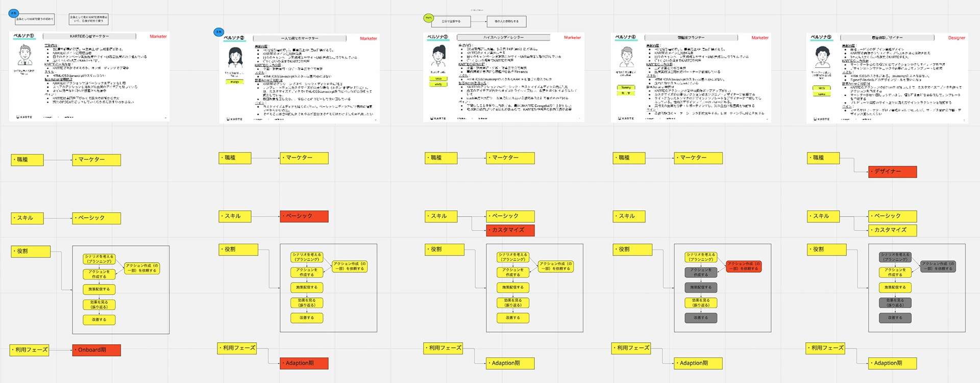This screenshot has height=383, width=980.
Task: Click the 他の人に依頼する box above ペルソナ④
Action: (x=506, y=21)
